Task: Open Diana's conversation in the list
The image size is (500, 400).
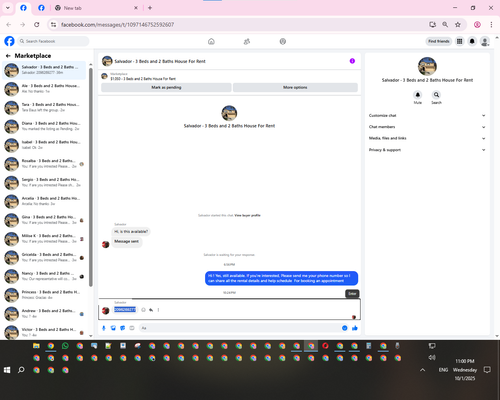Action: [44, 126]
